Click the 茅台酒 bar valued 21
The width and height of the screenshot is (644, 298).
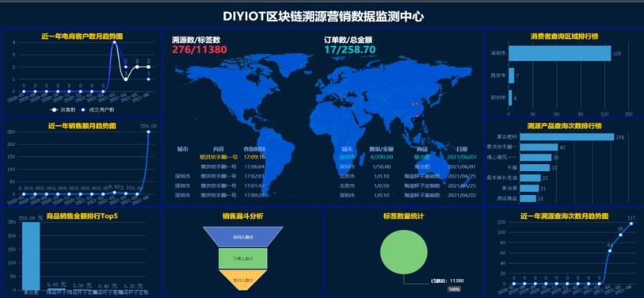pyautogui.click(x=529, y=189)
